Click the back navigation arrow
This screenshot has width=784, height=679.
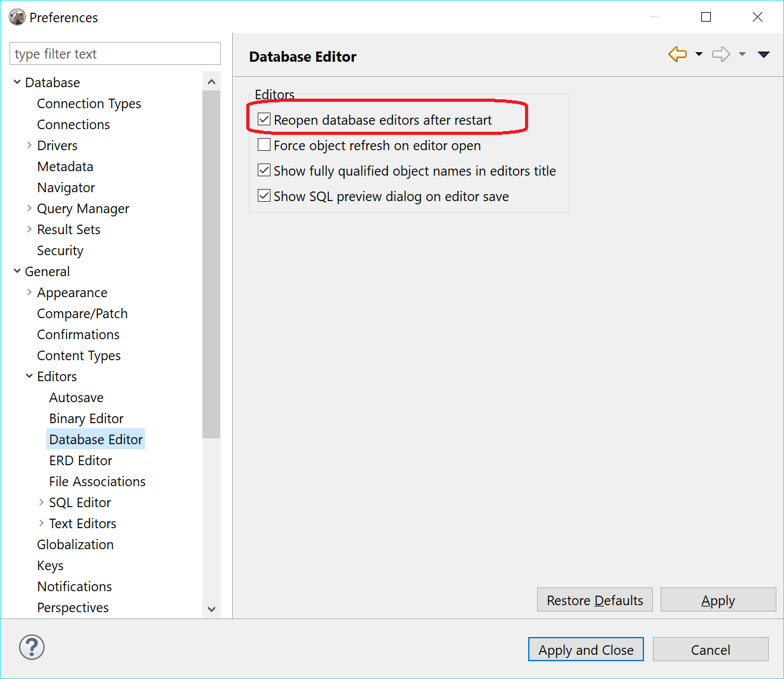point(677,54)
